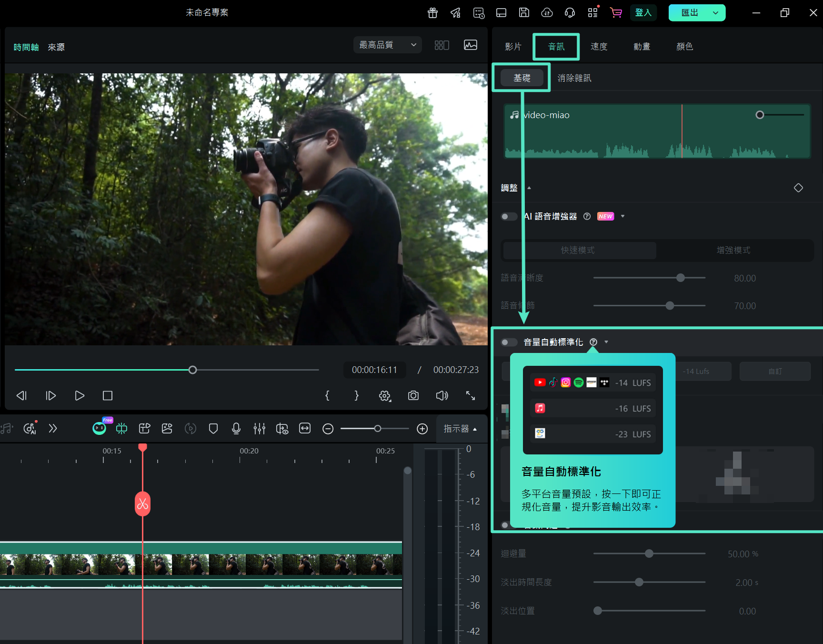Image resolution: width=823 pixels, height=644 pixels.
Task: Click the save project floppy icon
Action: click(x=524, y=13)
